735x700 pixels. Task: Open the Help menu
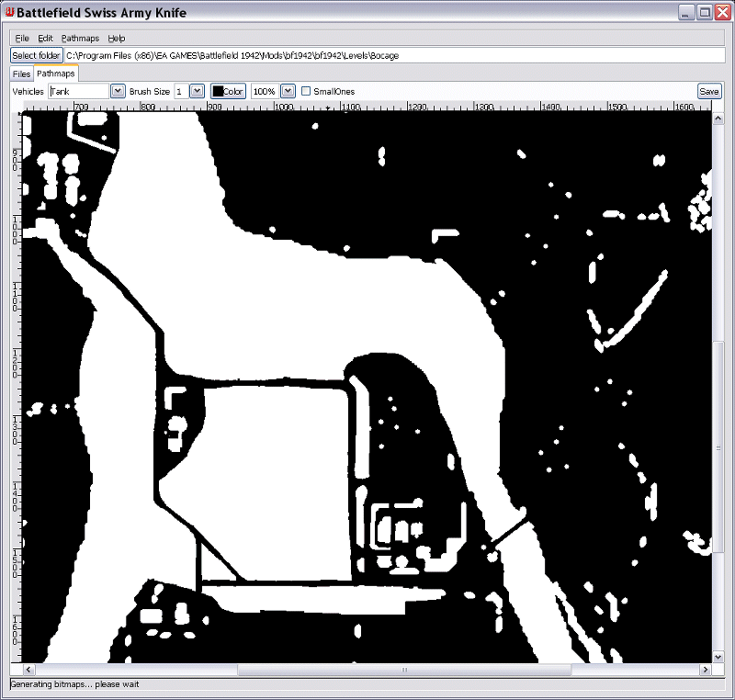(x=117, y=39)
